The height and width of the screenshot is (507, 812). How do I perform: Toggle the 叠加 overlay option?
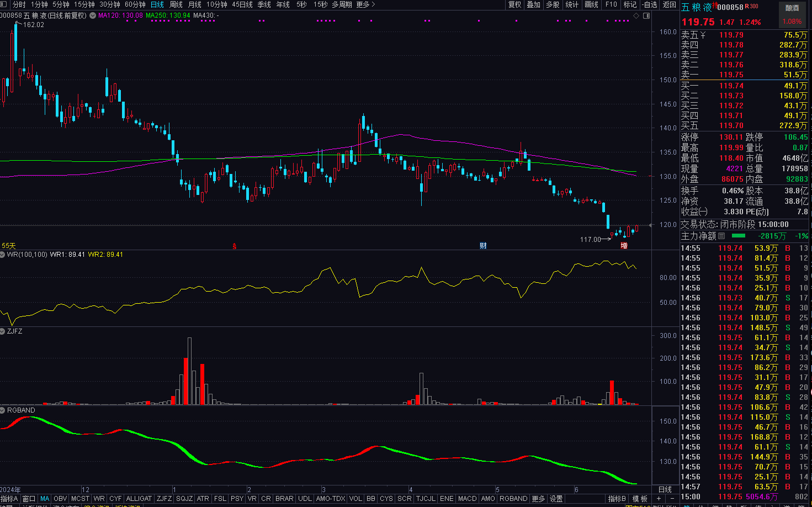534,4
